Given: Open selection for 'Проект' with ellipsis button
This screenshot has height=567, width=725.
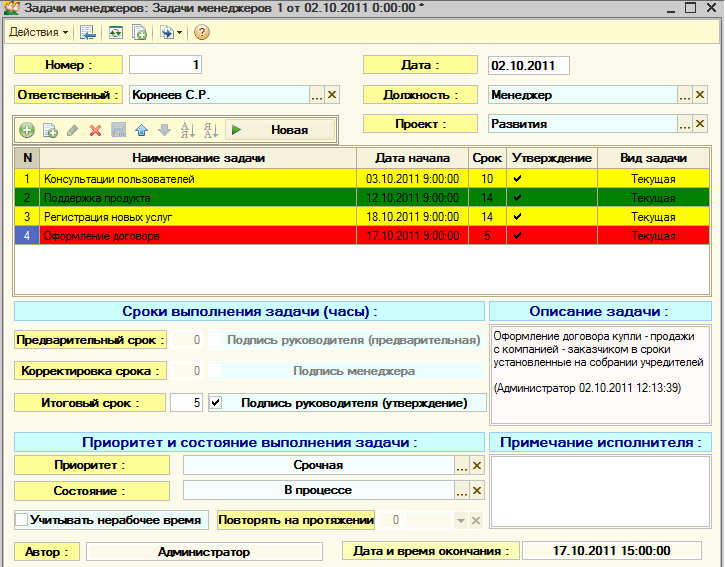Looking at the screenshot, I should click(x=685, y=125).
